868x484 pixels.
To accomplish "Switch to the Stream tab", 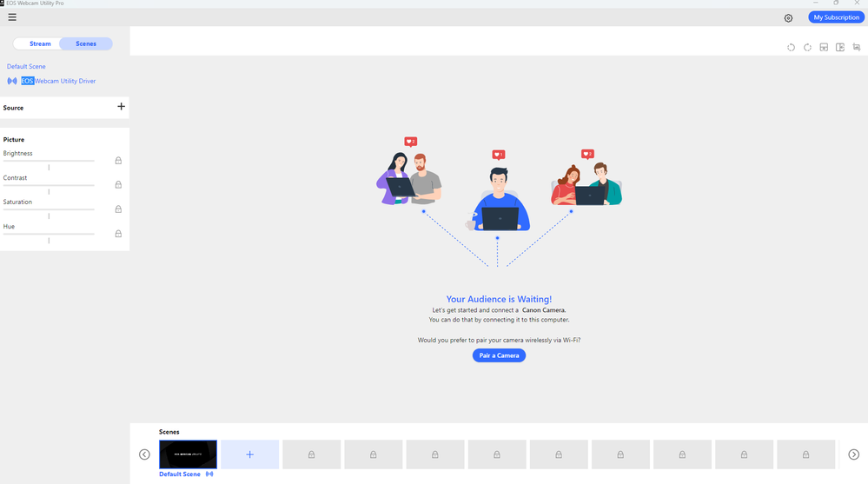I will pos(40,43).
